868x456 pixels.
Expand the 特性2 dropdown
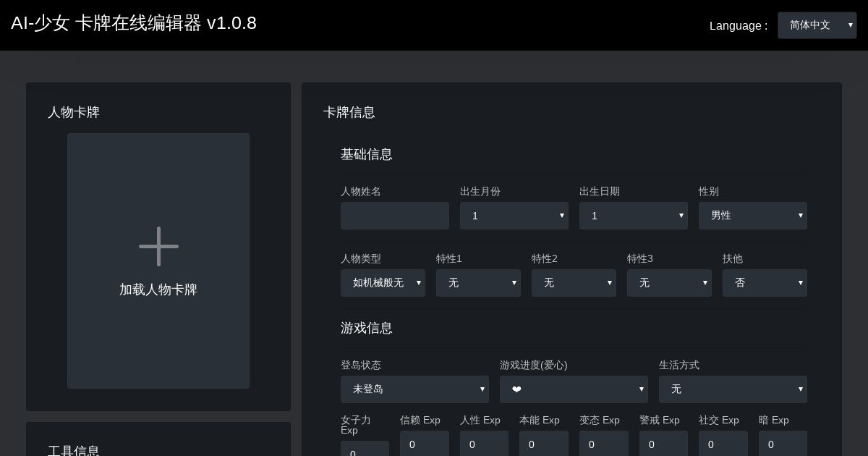click(574, 283)
